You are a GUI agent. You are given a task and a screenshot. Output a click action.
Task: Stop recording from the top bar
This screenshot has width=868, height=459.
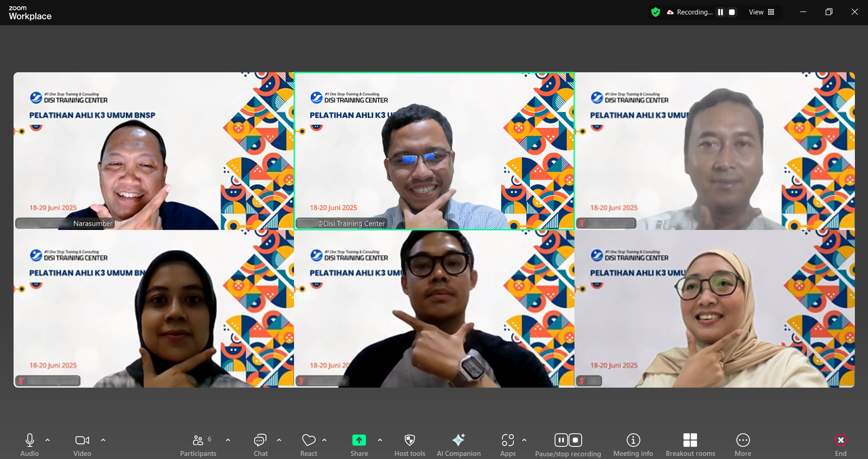732,12
